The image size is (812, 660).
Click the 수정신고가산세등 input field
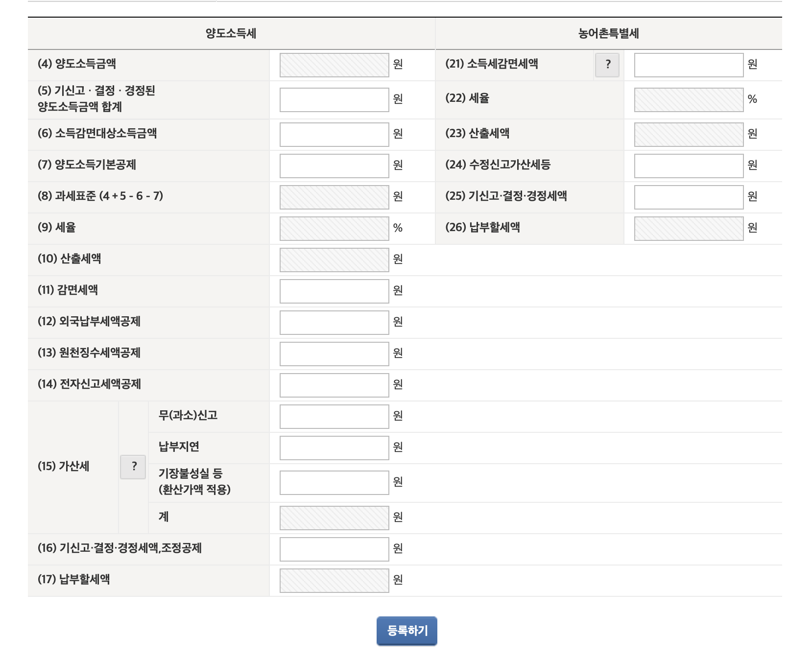(688, 166)
